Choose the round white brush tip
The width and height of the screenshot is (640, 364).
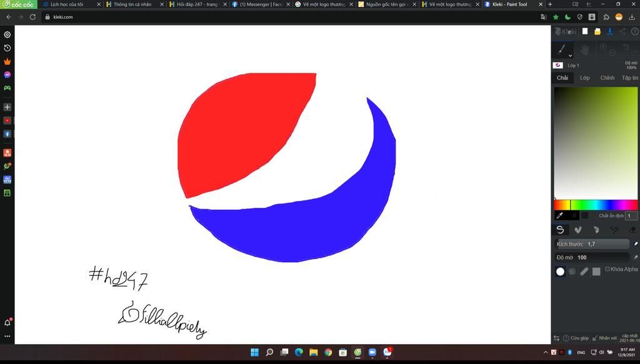coord(560,272)
